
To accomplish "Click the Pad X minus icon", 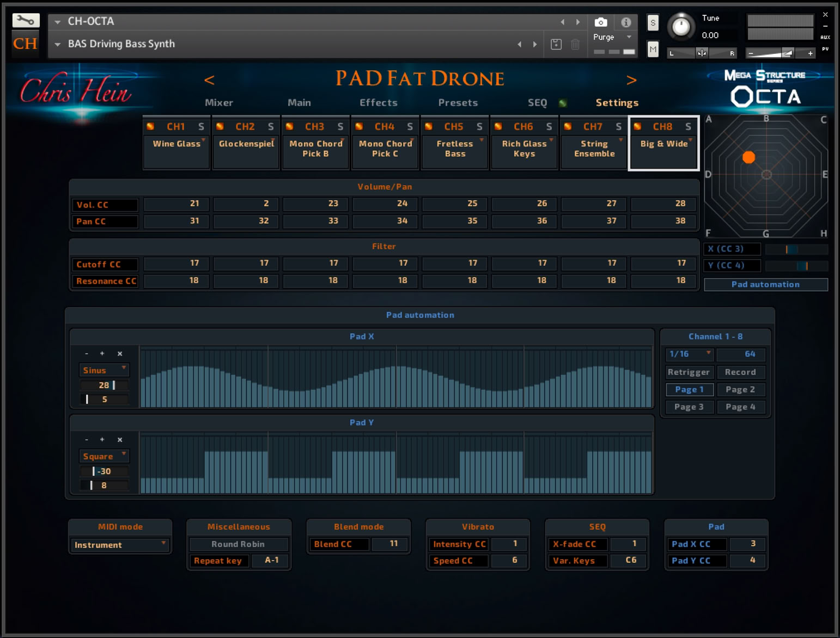I will 87,354.
